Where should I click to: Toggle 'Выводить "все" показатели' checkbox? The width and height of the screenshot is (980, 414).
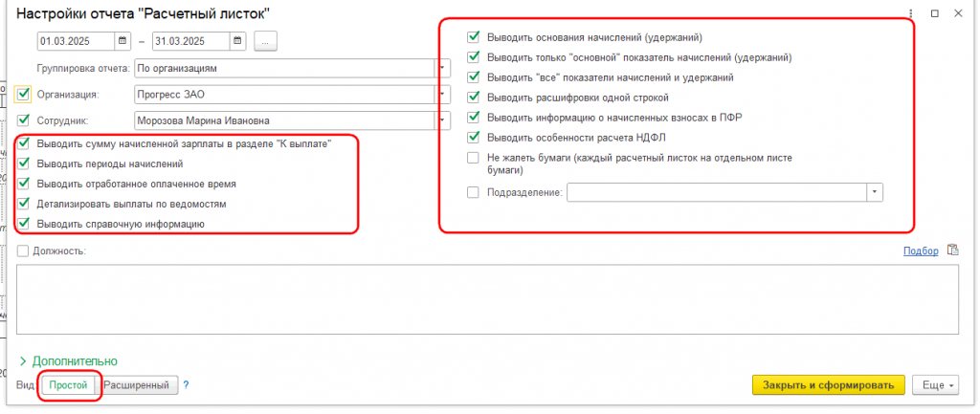pos(473,78)
